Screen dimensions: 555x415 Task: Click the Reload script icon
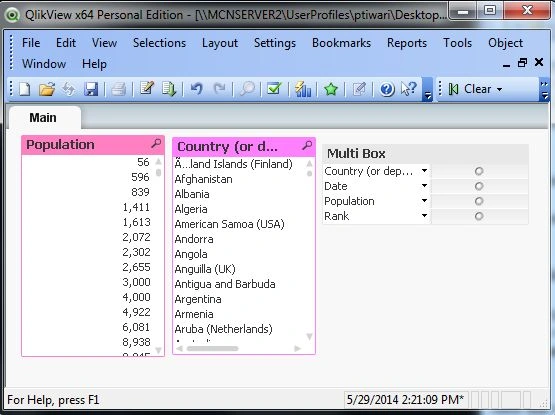tap(169, 89)
